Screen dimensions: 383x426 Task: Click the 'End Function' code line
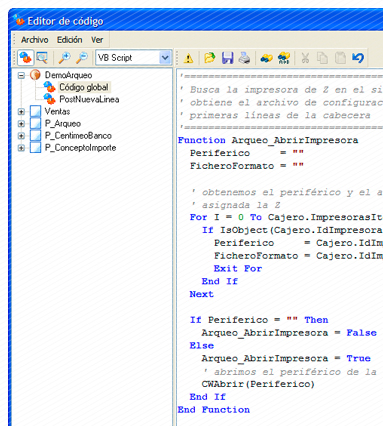click(x=214, y=410)
